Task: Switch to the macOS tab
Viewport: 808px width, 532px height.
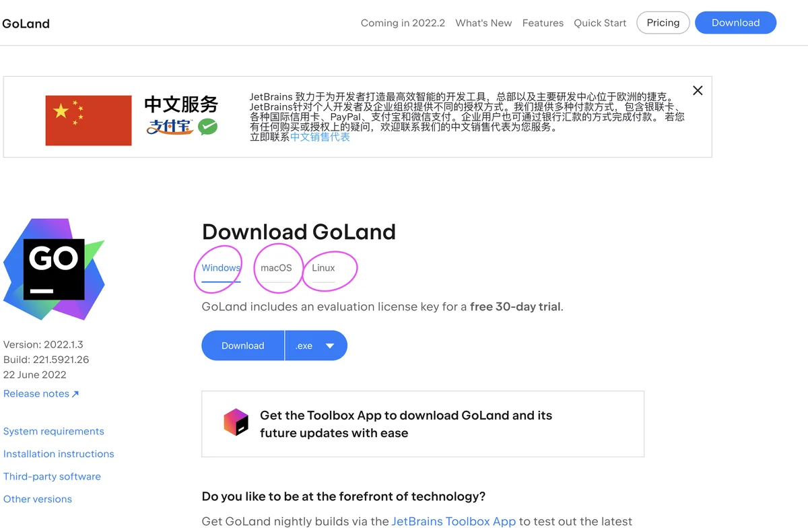Action: point(276,268)
